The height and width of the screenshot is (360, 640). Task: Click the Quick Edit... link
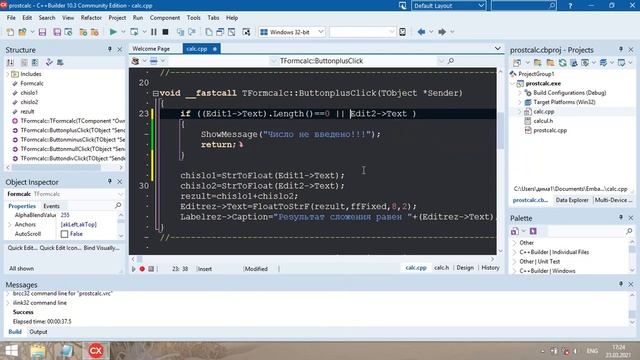coord(22,248)
